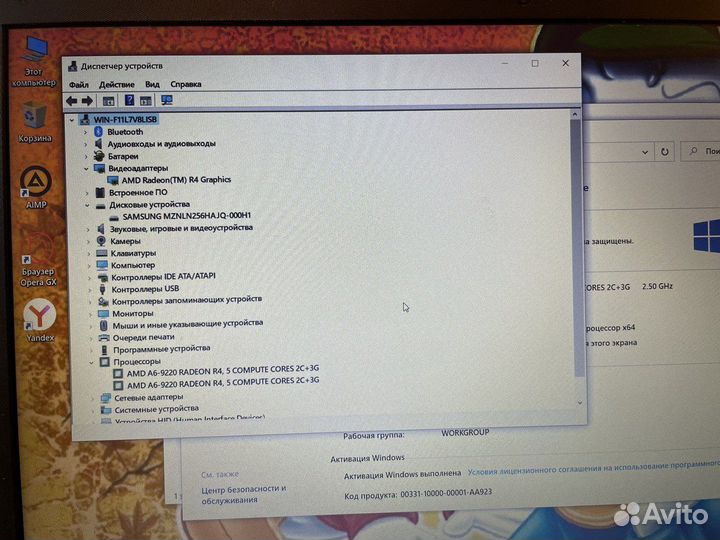
Task: Select second AMD A6-9220 RADEON R4 processor
Action: click(223, 382)
